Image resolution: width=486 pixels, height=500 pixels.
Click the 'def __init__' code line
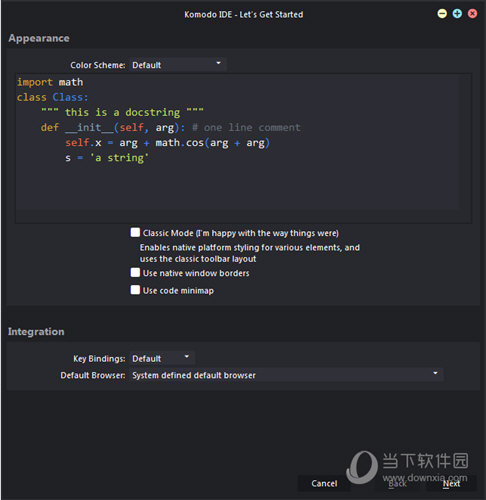(x=170, y=127)
